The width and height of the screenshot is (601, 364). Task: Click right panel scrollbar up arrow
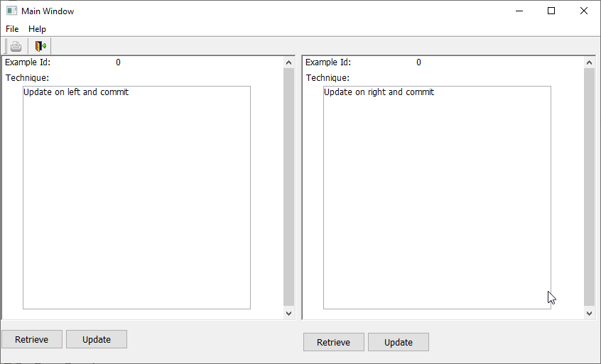pos(589,62)
